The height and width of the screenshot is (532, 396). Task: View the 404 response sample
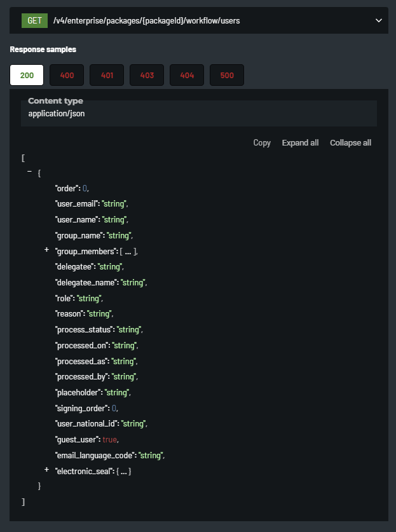pyautogui.click(x=187, y=75)
